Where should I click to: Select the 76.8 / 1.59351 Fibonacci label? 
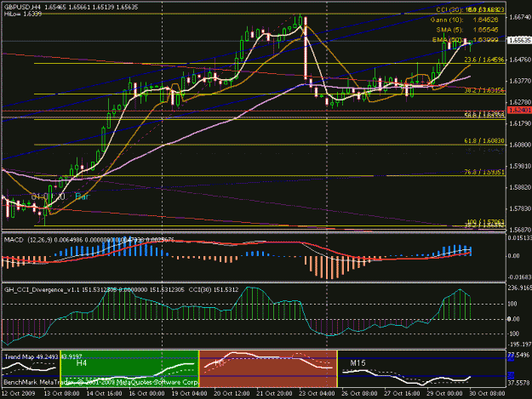484,172
